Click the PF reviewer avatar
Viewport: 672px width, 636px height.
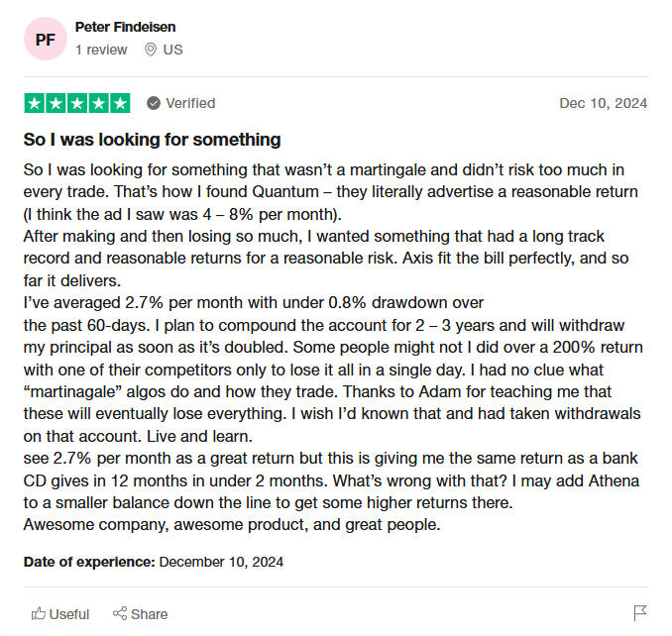(x=45, y=40)
